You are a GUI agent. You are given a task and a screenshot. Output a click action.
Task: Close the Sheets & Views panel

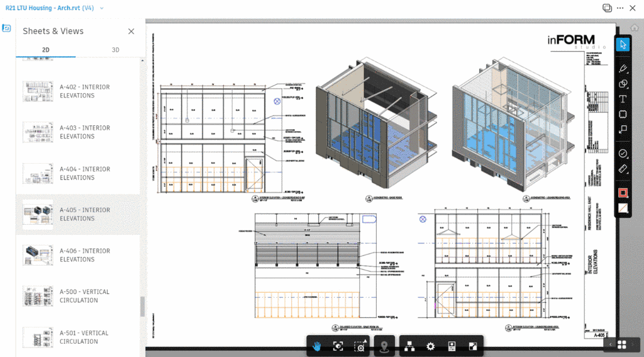click(131, 31)
